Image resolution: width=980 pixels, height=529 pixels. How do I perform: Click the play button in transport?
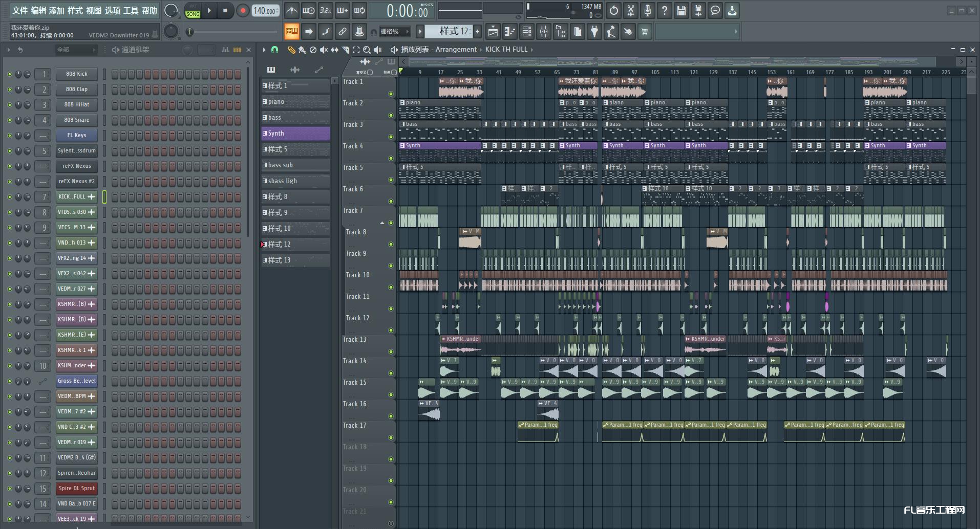pyautogui.click(x=209, y=10)
